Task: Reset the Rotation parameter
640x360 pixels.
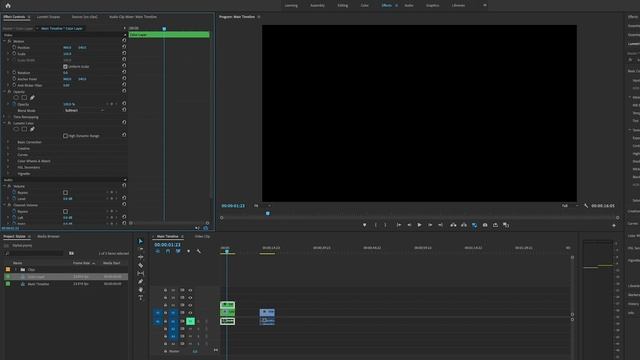Action: pyautogui.click(x=124, y=72)
